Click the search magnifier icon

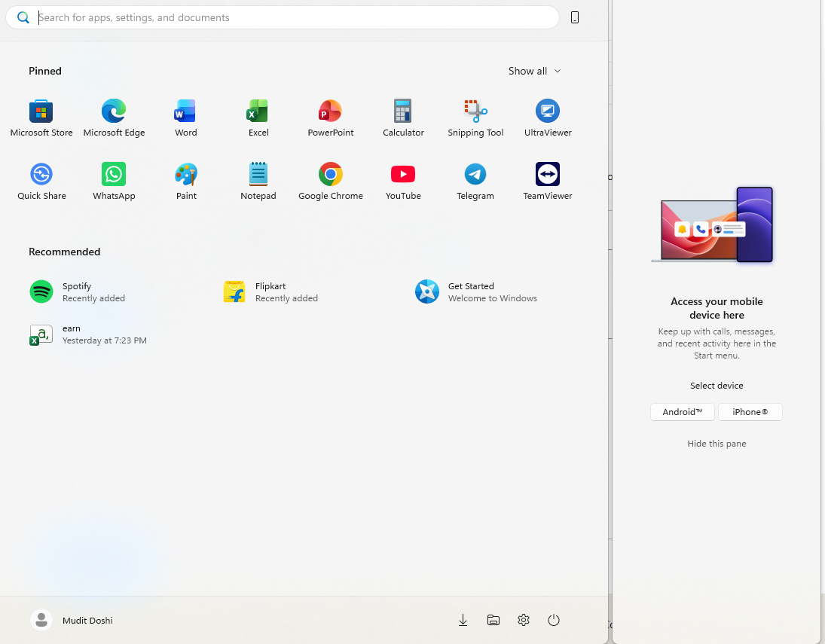[23, 17]
